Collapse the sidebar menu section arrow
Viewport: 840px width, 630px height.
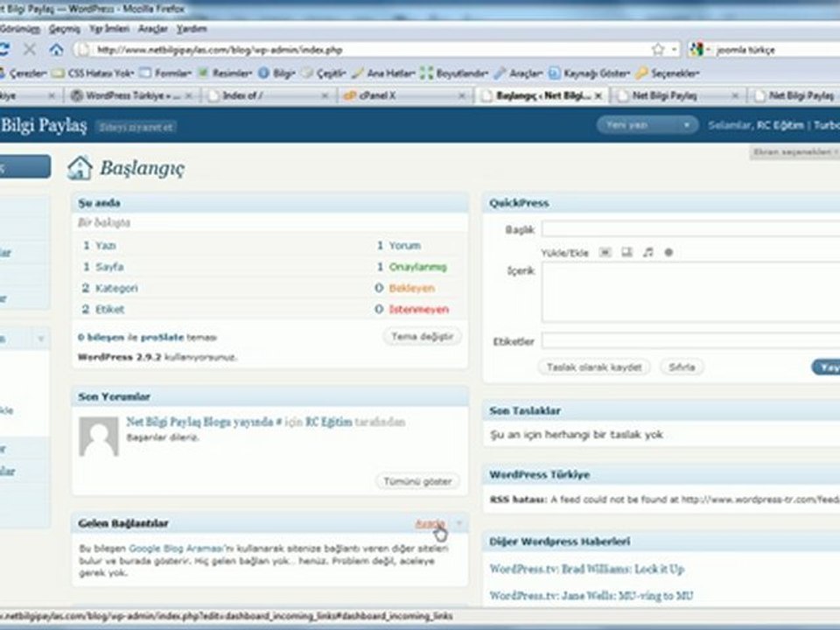(41, 339)
